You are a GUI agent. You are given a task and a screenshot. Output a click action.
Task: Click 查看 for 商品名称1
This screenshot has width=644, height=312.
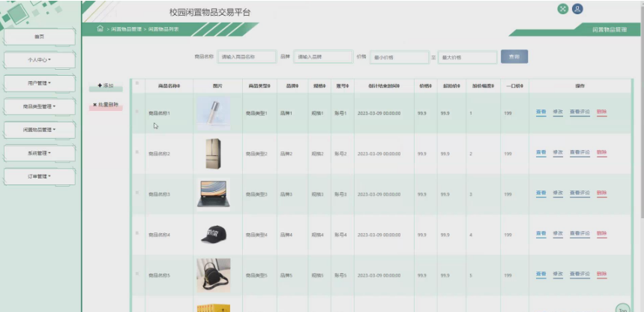541,112
